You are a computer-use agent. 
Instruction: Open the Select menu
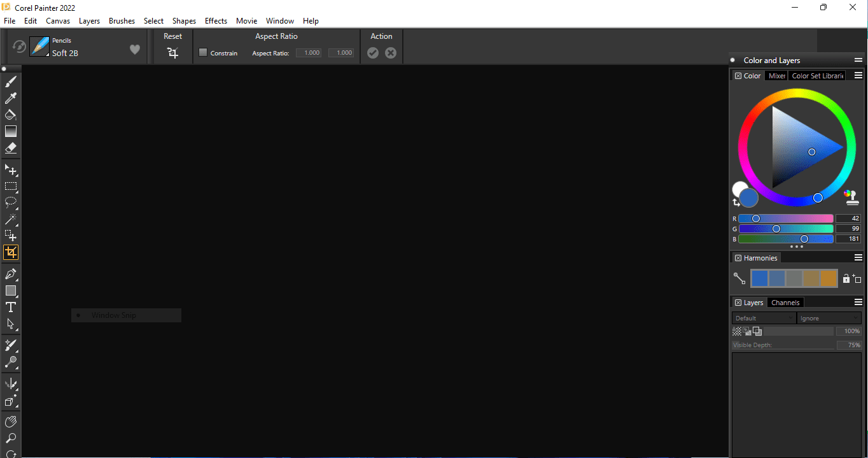click(x=153, y=21)
